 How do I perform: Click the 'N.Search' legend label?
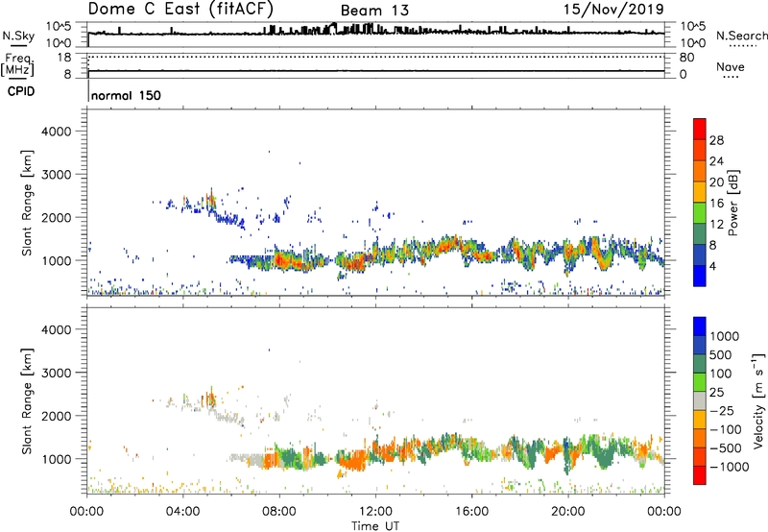(x=741, y=36)
